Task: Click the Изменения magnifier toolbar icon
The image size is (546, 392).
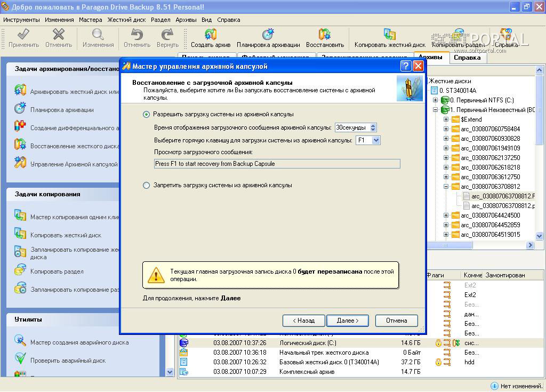Action: 98,35
